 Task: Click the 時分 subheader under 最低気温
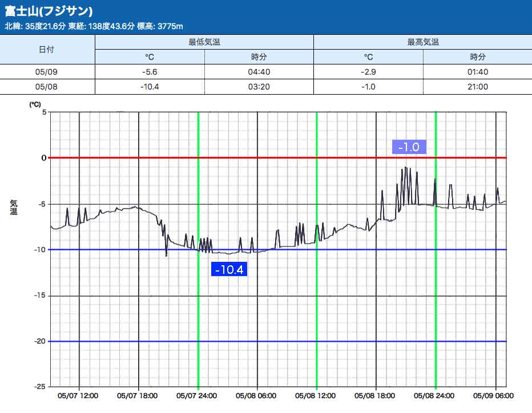(x=259, y=57)
